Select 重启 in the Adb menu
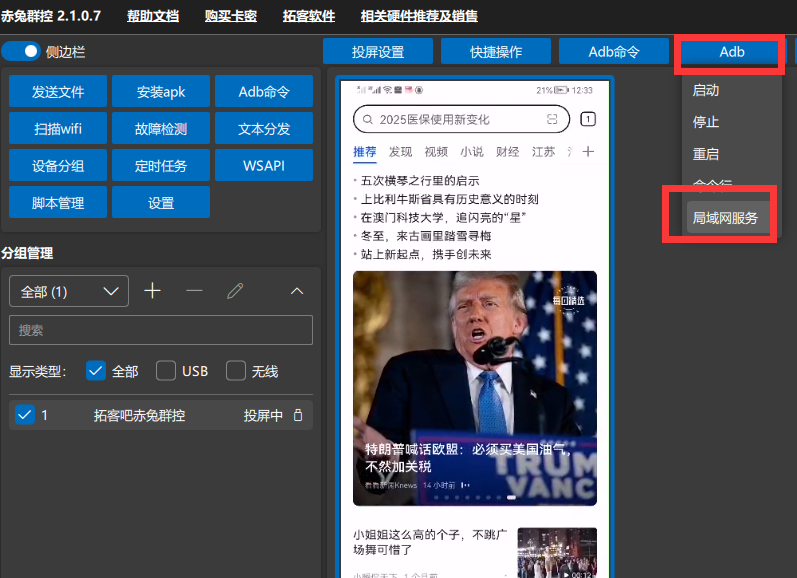797x578 pixels. (x=706, y=154)
